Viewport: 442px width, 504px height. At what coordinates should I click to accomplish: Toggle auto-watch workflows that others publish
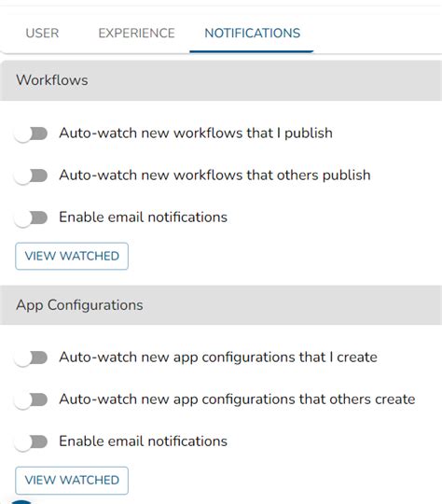pos(31,175)
